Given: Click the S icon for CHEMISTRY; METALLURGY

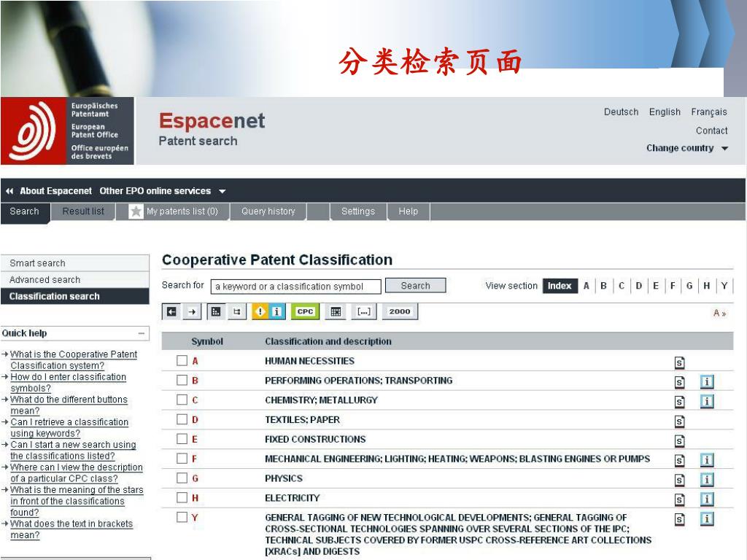Looking at the screenshot, I should (680, 402).
